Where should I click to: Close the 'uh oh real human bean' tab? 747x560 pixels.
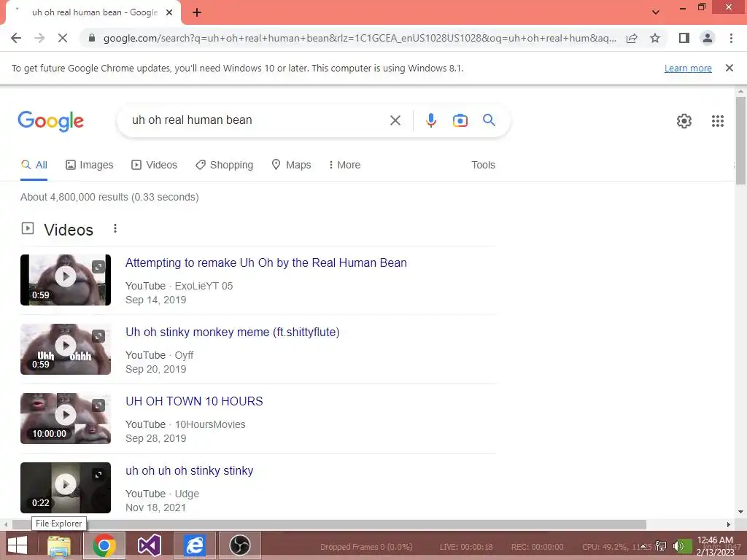pyautogui.click(x=169, y=12)
